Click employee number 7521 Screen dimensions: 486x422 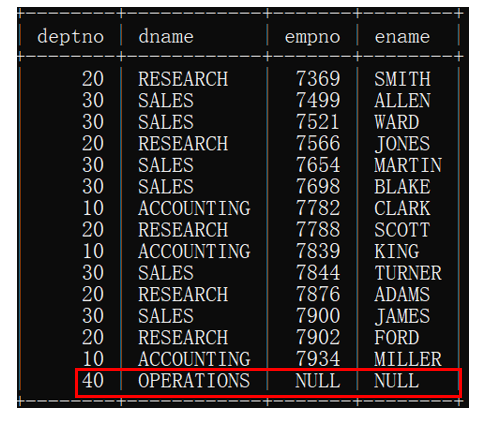(318, 122)
